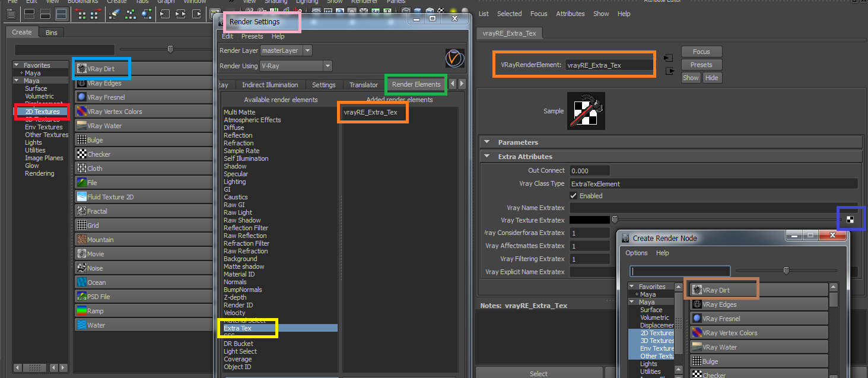Create a Noise texture node
This screenshot has width=868, height=378.
[x=143, y=268]
